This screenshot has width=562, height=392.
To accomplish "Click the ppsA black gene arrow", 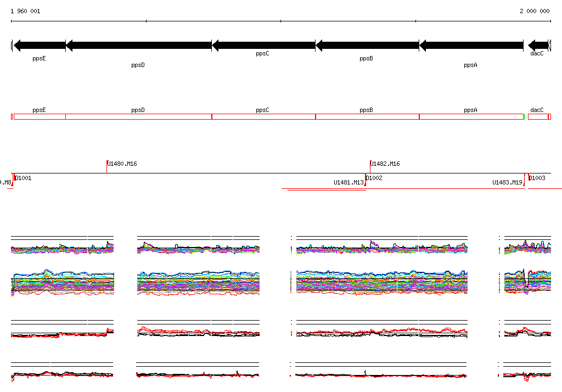I will pyautogui.click(x=471, y=45).
